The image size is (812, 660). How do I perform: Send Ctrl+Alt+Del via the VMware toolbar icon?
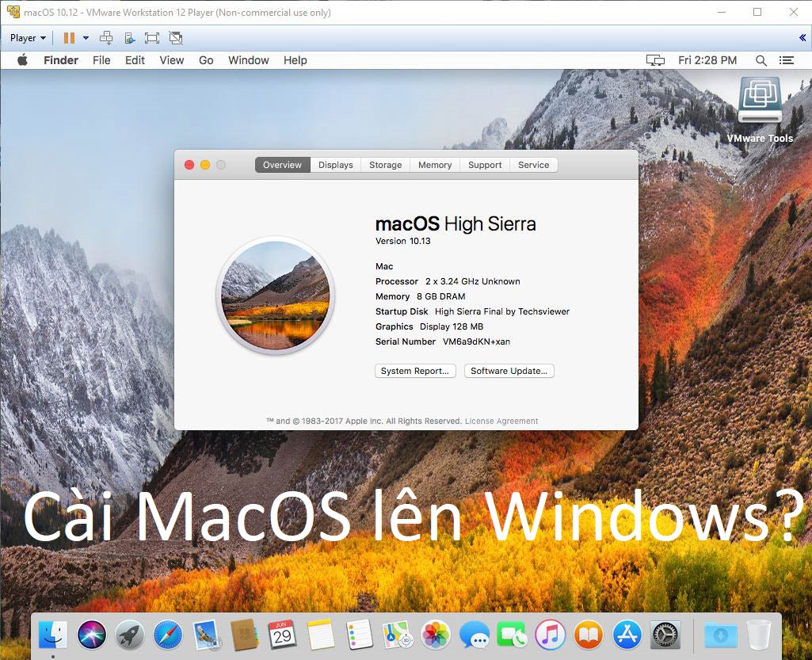105,37
